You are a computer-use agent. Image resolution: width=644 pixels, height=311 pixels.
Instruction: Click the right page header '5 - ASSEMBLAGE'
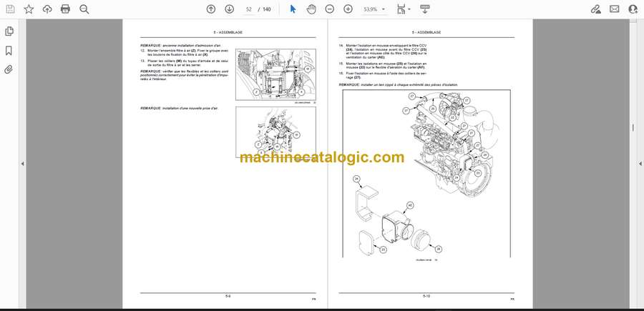[426, 32]
